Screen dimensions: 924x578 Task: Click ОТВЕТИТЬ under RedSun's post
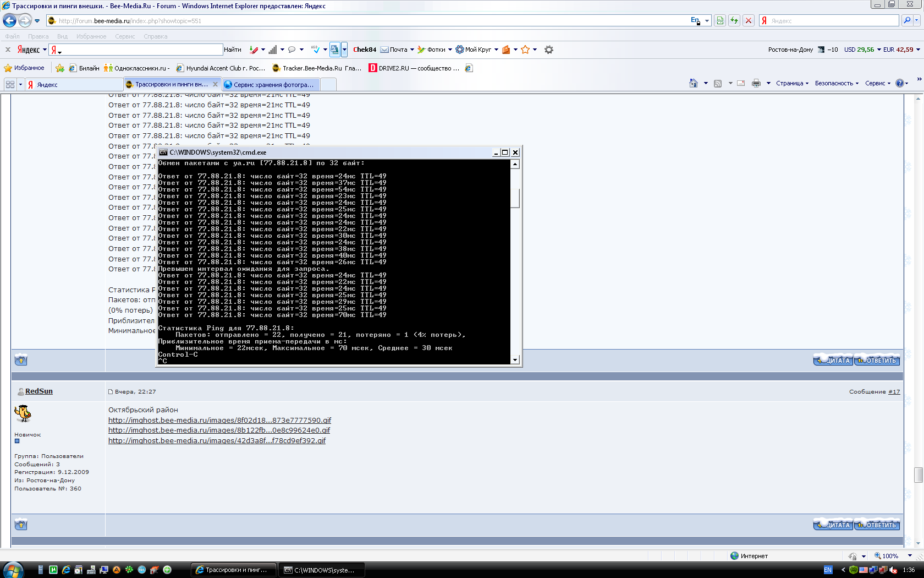(877, 525)
